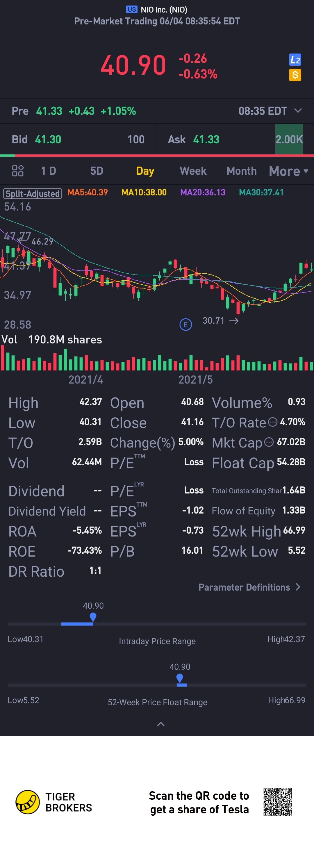Tap the Mkt Cap value 67.02B
314x868 pixels.
(291, 442)
